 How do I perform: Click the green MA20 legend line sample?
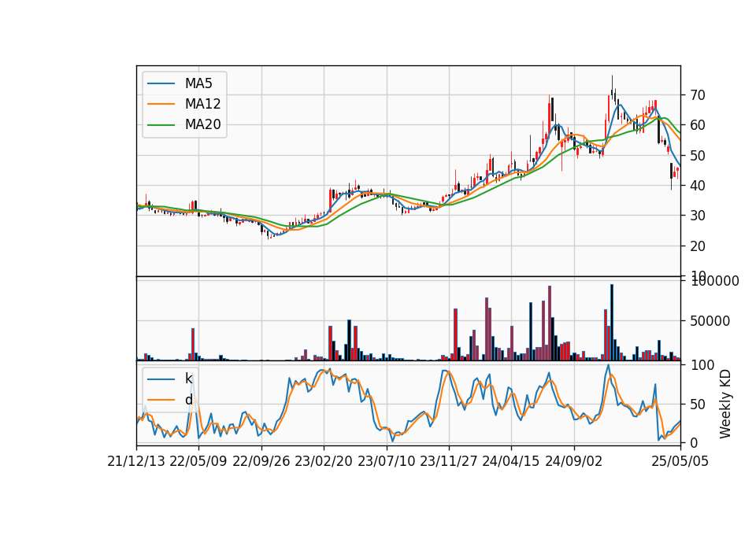coord(161,125)
